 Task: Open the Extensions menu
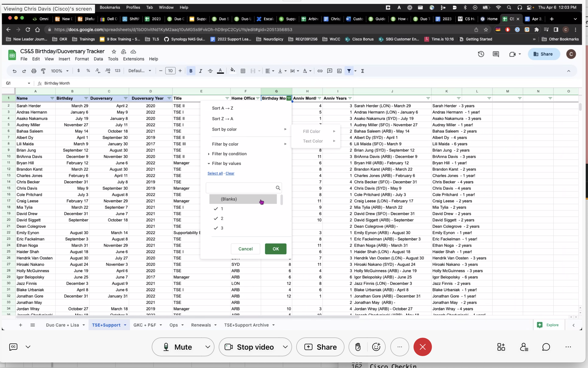point(133,59)
